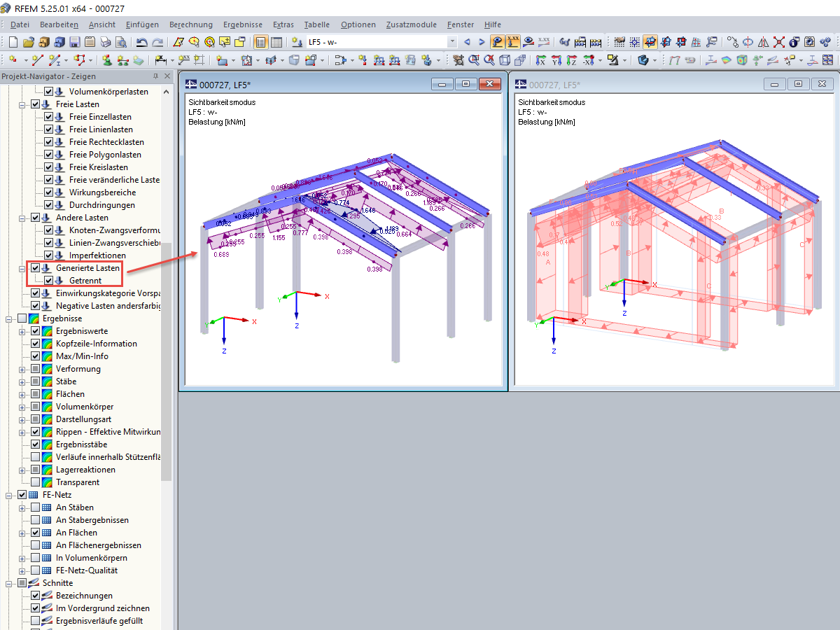The image size is (840, 630).
Task: Go to next load case arrow
Action: click(482, 42)
